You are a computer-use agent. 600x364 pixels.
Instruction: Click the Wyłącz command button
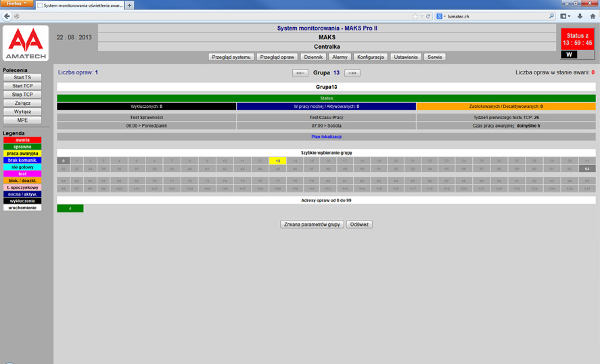point(22,112)
